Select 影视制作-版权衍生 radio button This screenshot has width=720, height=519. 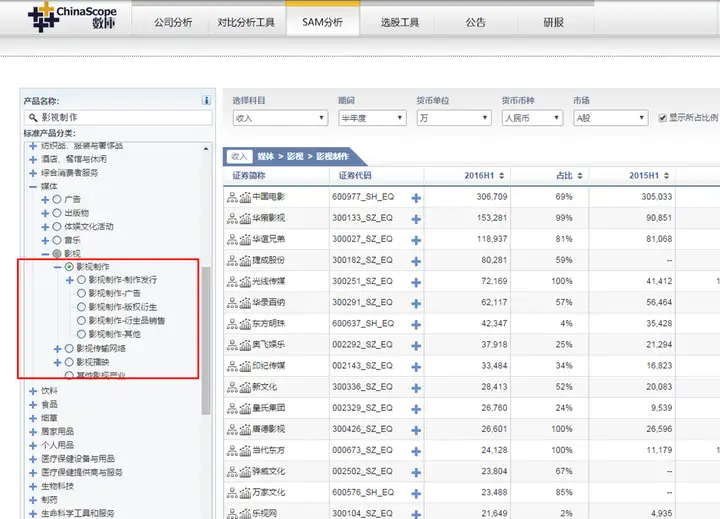[x=81, y=307]
